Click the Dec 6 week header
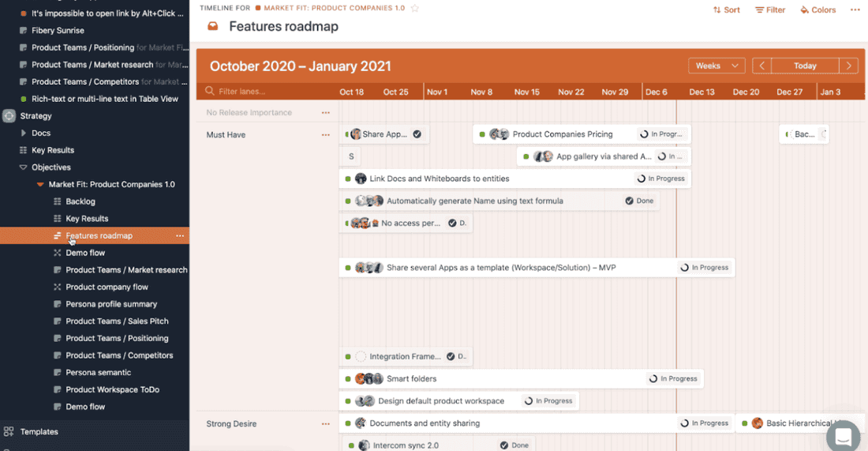The image size is (868, 451). tap(656, 92)
